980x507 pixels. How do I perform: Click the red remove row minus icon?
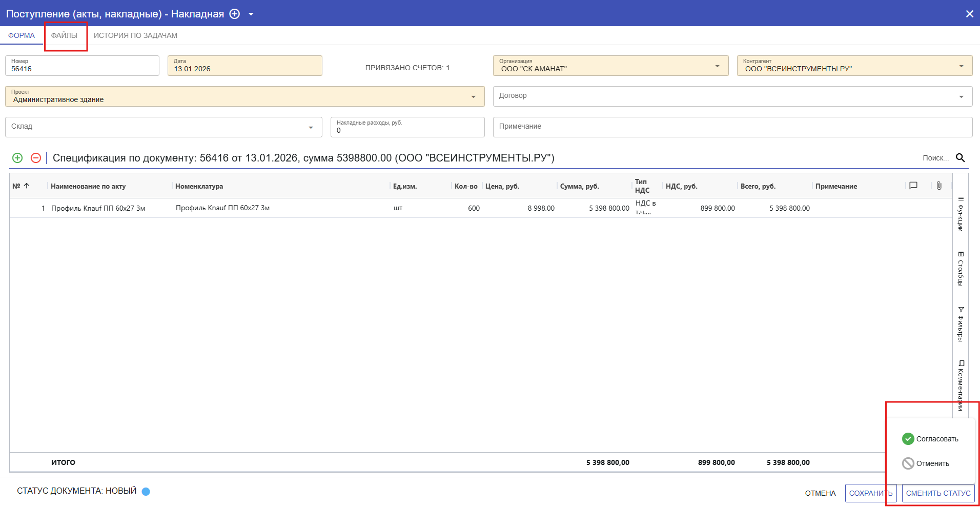tap(36, 158)
